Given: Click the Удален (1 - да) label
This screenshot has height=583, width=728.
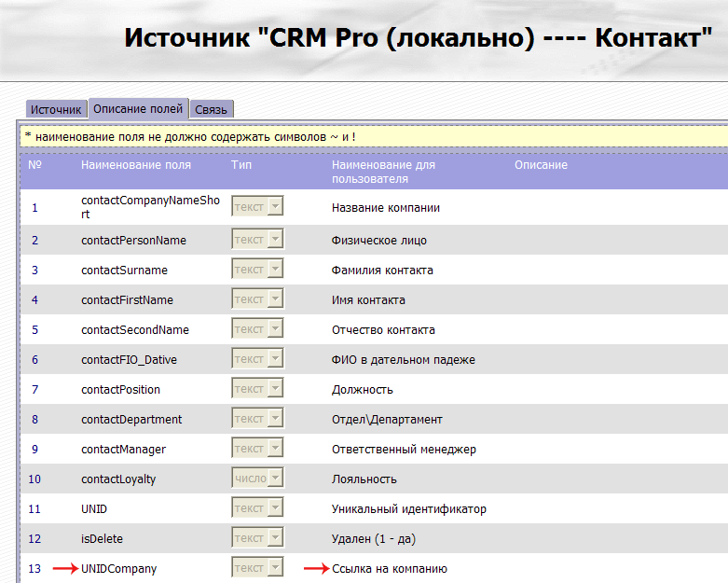Looking at the screenshot, I should 374,539.
